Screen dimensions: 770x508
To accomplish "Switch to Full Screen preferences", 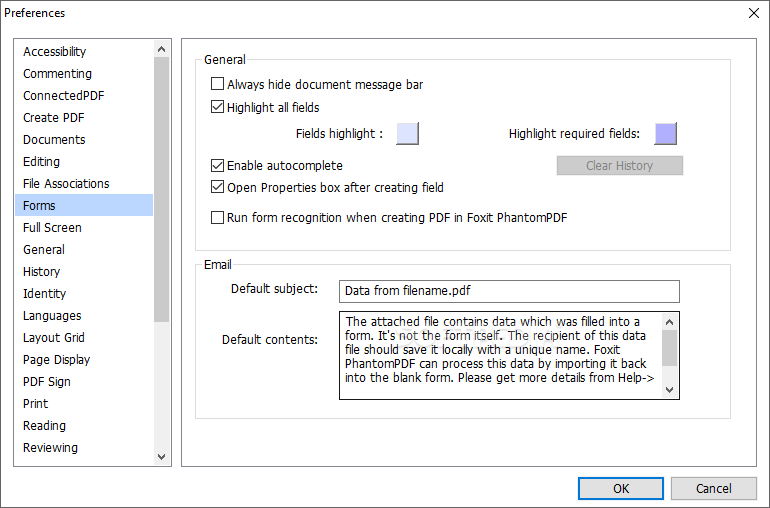I will click(x=84, y=227).
